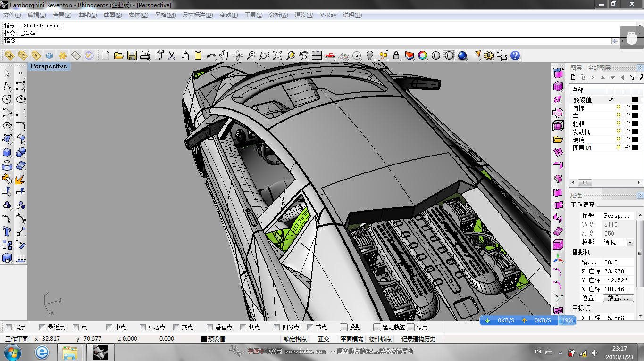This screenshot has height=361, width=644.
Task: Select the puzzle piece Join tool
Action: pyautogui.click(x=7, y=179)
